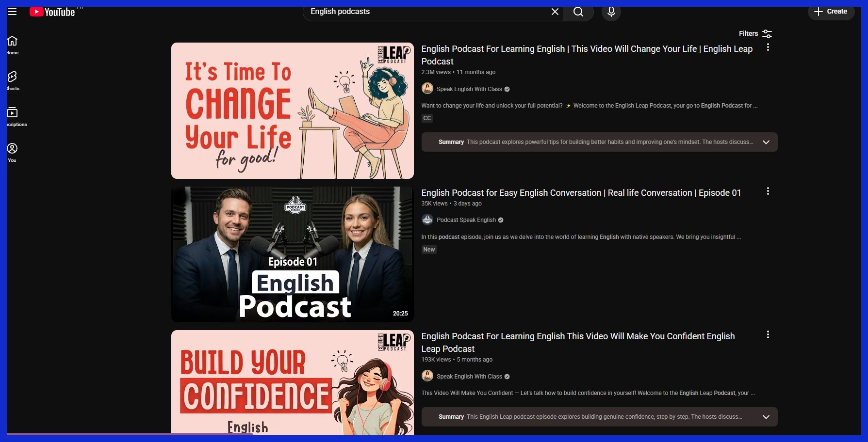This screenshot has height=442, width=868.
Task: Open more actions for Change Your Life video
Action: tap(768, 47)
